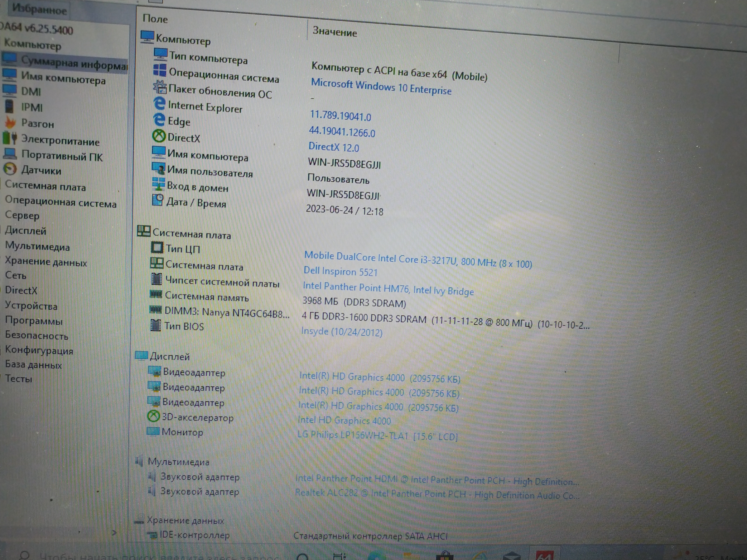
Task: Click the Тип BIOS icon
Action: 155,325
